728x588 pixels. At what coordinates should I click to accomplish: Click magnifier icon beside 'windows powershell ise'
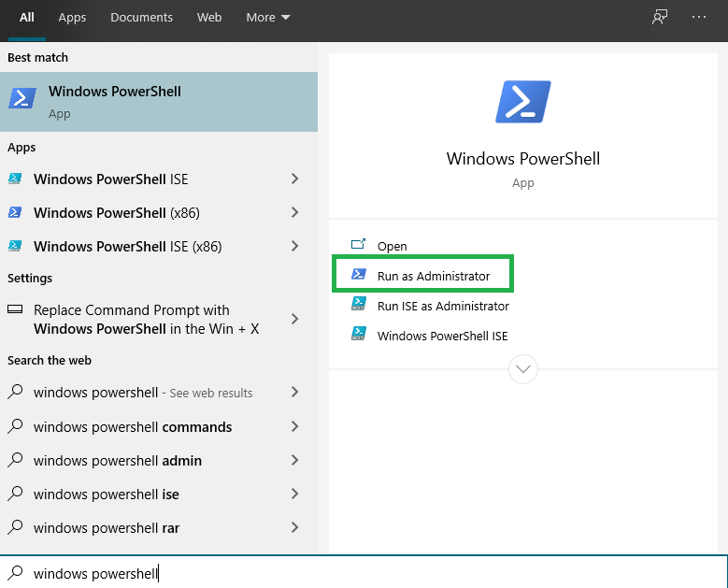(15, 493)
